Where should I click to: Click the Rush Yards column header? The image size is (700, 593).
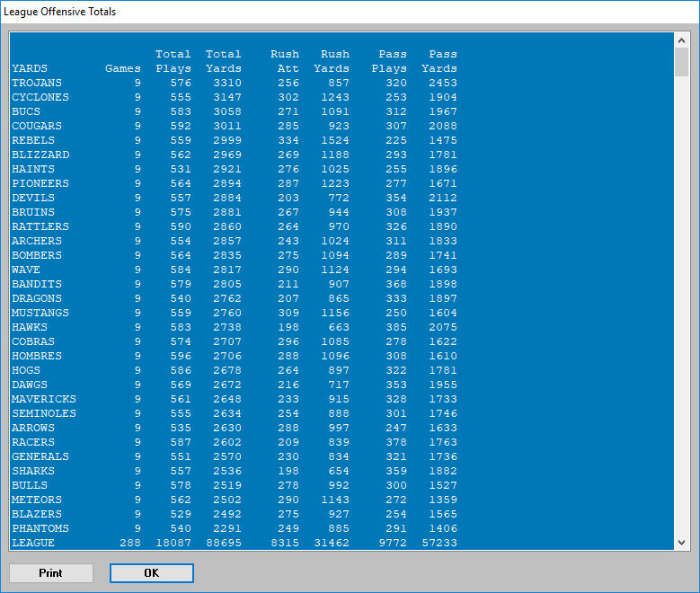point(331,61)
